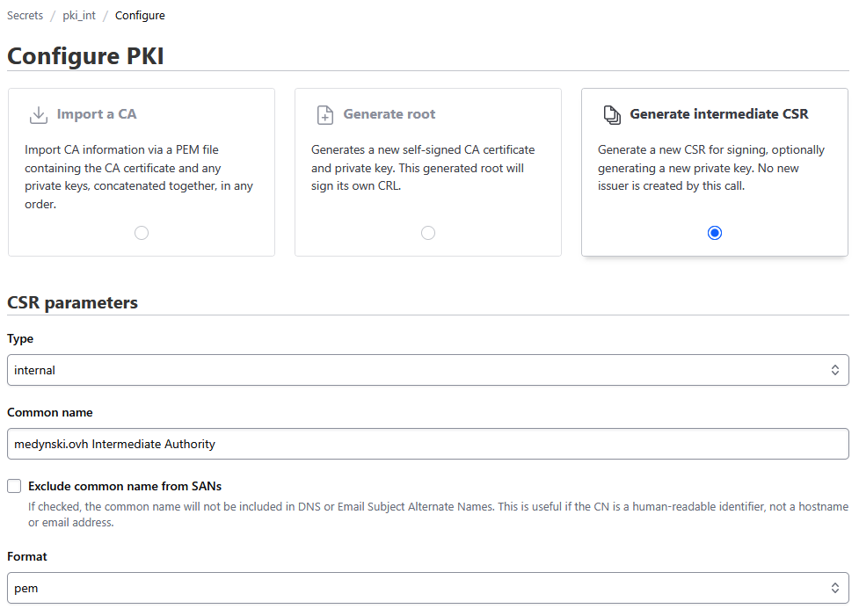Click the Import a CA card title
This screenshot has width=859, height=616.
pyautogui.click(x=97, y=114)
